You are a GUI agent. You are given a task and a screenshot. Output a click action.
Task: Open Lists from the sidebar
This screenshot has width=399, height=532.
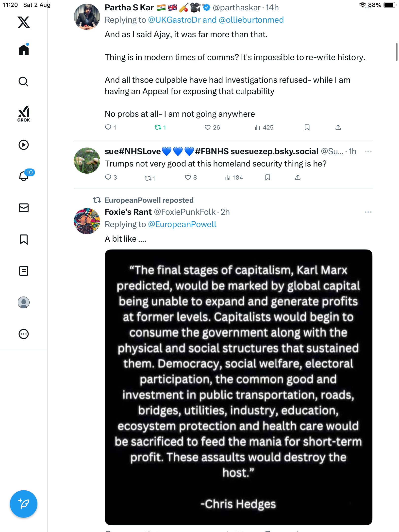[x=24, y=271]
